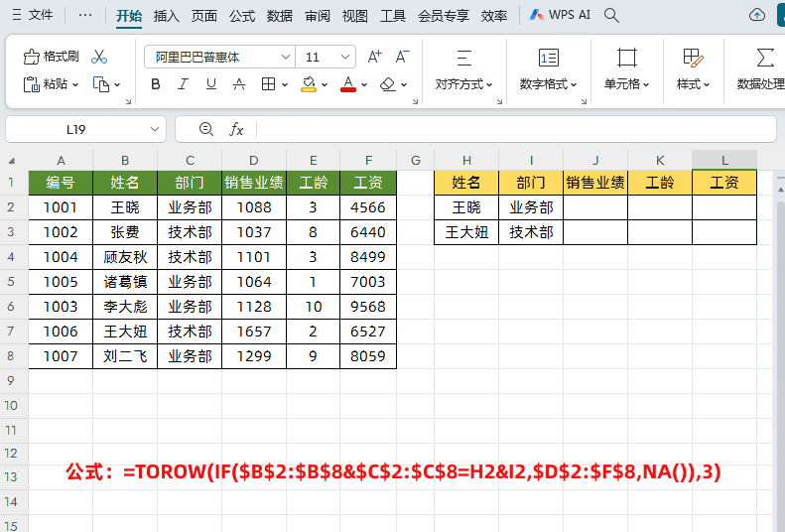
Task: Apply the yellow fill color swatch
Action: click(309, 84)
